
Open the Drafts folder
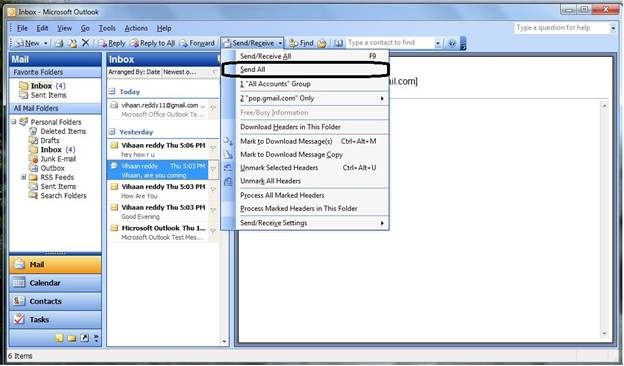click(x=45, y=140)
